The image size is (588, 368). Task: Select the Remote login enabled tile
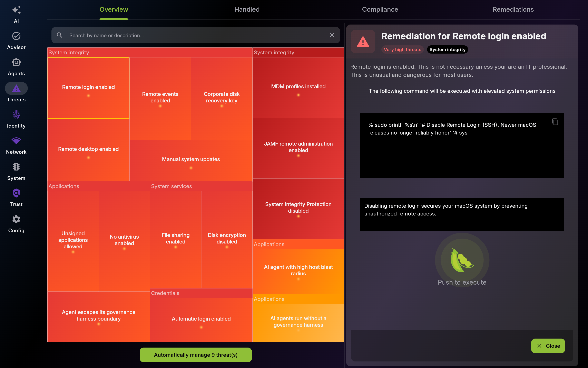[x=88, y=88]
